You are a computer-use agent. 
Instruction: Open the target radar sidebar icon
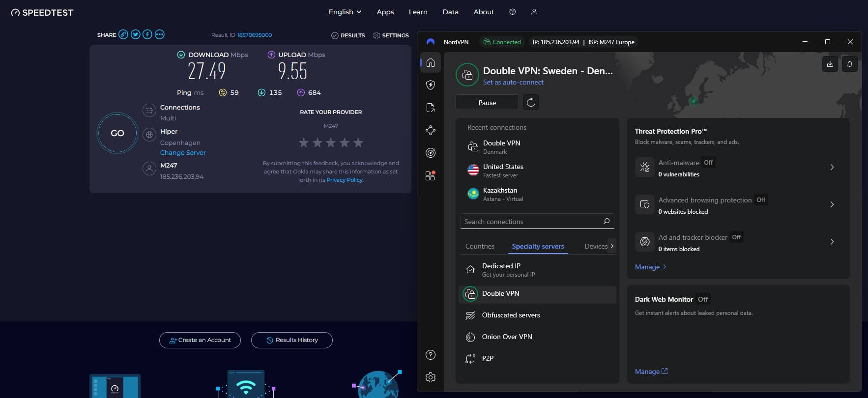[x=431, y=153]
